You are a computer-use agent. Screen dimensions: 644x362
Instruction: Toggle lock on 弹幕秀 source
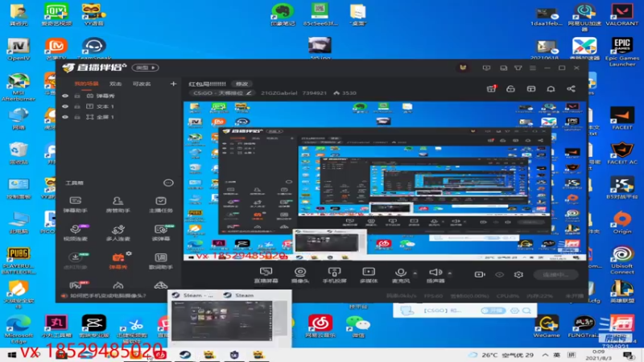pyautogui.click(x=77, y=96)
